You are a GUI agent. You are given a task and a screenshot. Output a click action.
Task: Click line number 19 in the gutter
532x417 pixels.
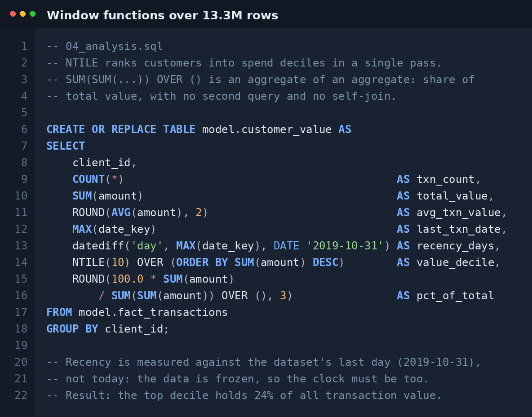click(x=21, y=346)
